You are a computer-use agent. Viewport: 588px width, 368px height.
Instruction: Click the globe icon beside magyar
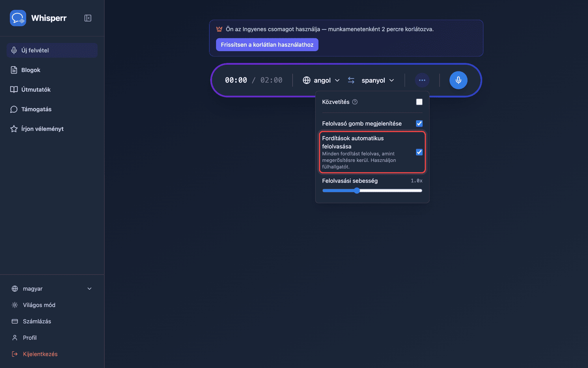(x=15, y=289)
